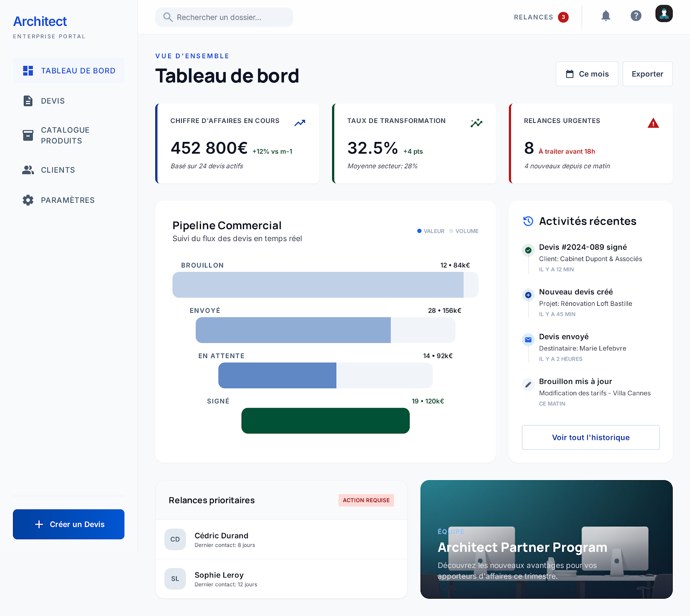Open the Ce mois period selector
The height and width of the screenshot is (616, 690).
point(586,74)
